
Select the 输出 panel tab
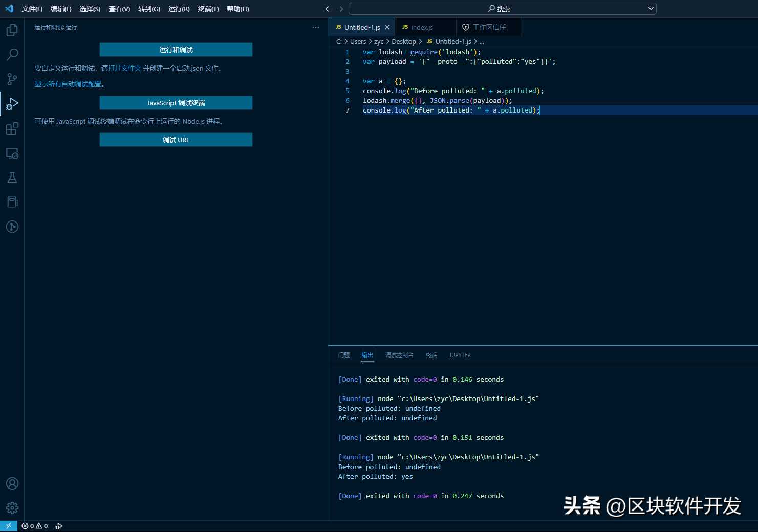[367, 355]
